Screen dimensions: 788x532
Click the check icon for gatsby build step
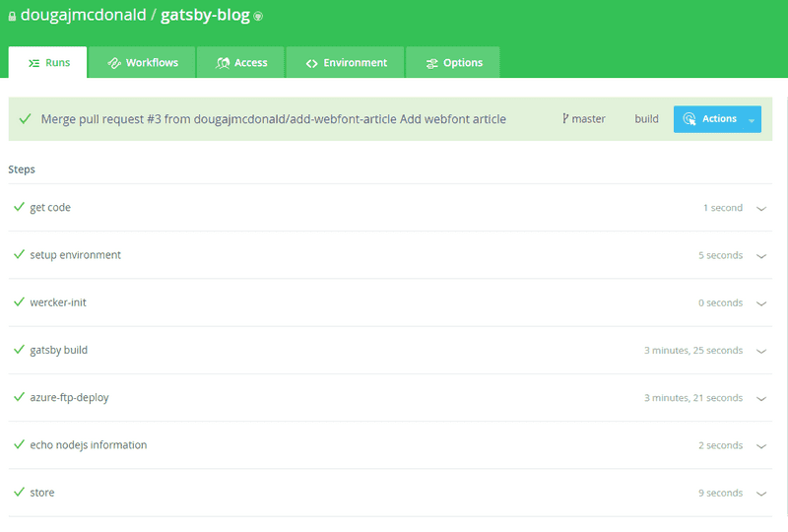pyautogui.click(x=19, y=350)
